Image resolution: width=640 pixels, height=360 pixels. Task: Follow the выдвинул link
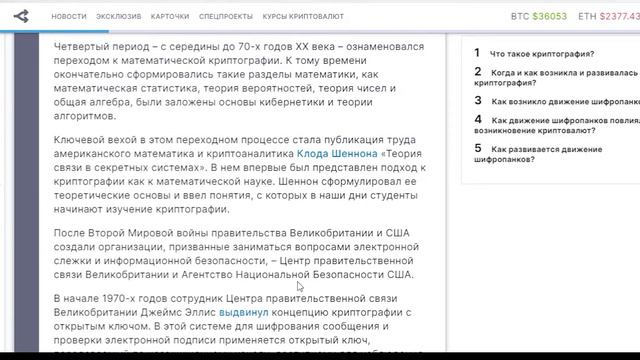(x=244, y=313)
